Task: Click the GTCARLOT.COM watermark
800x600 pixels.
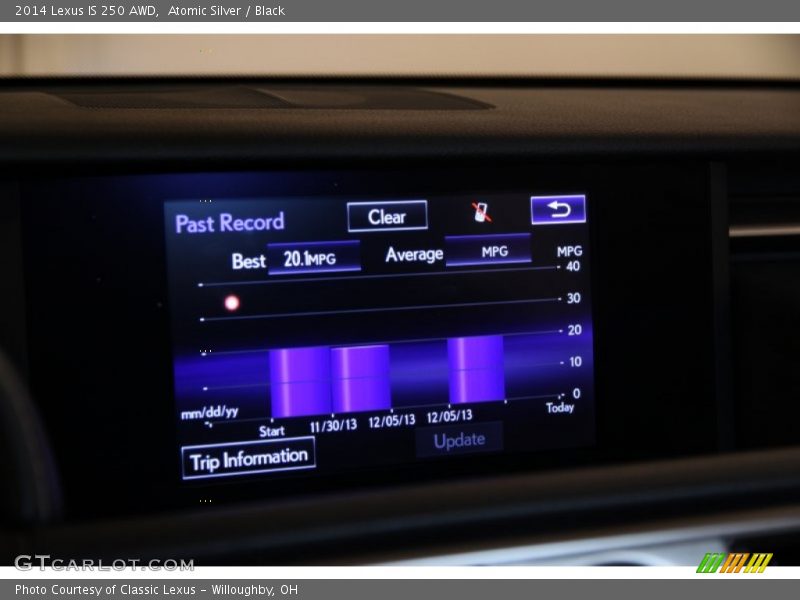Action: (104, 563)
